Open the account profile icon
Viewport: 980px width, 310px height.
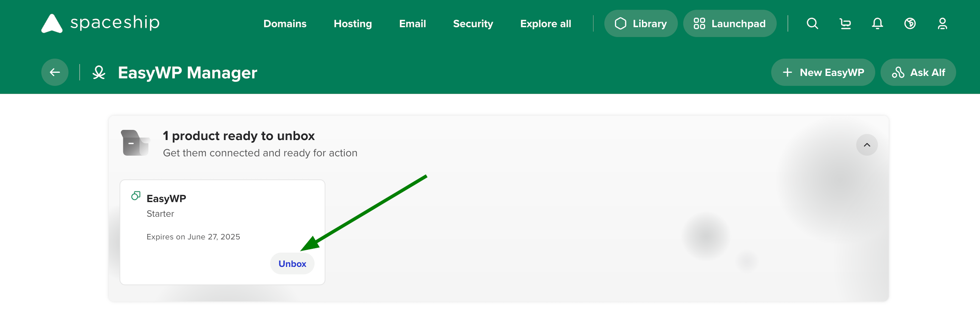pyautogui.click(x=943, y=23)
